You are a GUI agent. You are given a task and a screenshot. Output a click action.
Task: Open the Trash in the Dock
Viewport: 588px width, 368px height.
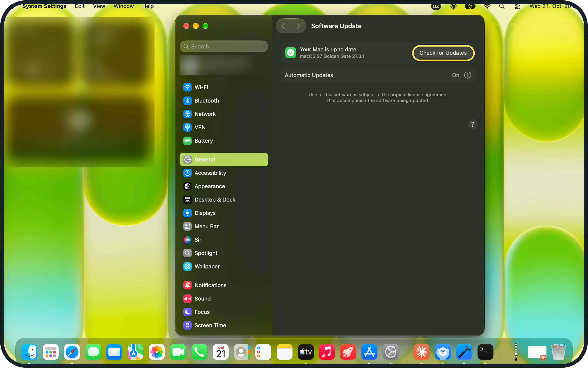(558, 352)
